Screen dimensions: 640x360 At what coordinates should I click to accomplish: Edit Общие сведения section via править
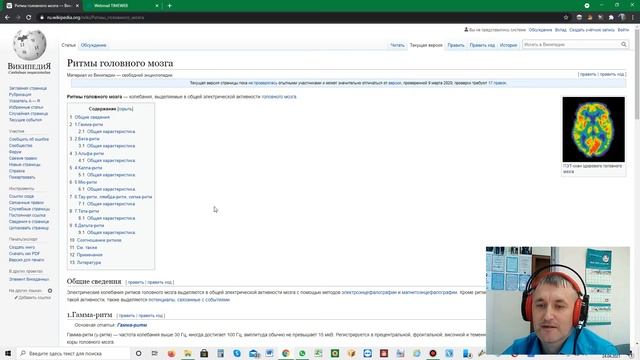(x=136, y=282)
